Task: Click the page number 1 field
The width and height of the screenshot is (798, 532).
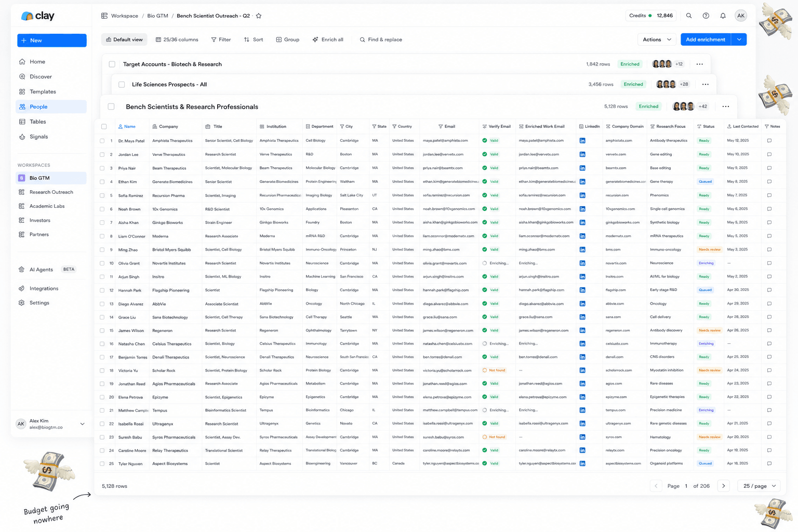Action: coord(686,486)
